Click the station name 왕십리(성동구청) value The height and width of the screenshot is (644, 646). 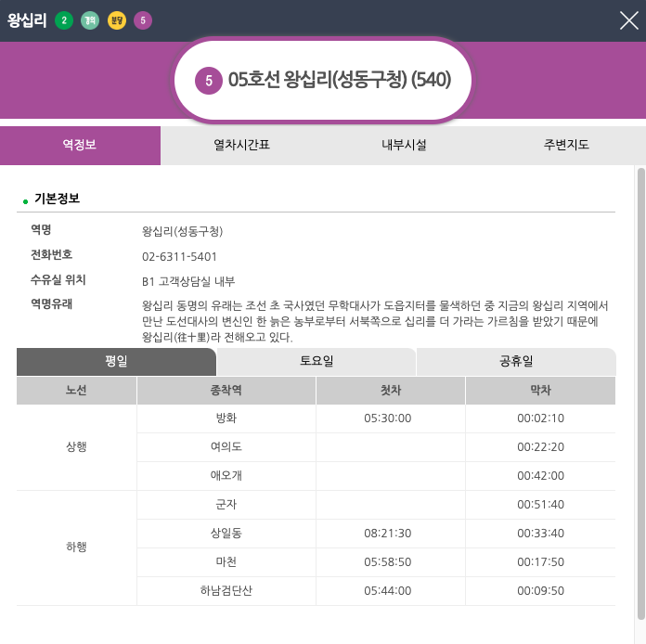(x=182, y=231)
